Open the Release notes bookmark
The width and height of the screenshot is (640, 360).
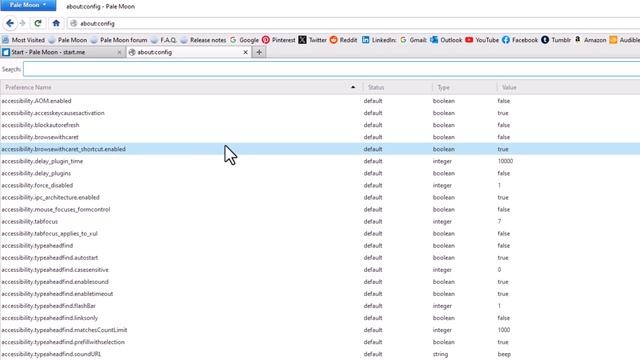click(x=203, y=40)
